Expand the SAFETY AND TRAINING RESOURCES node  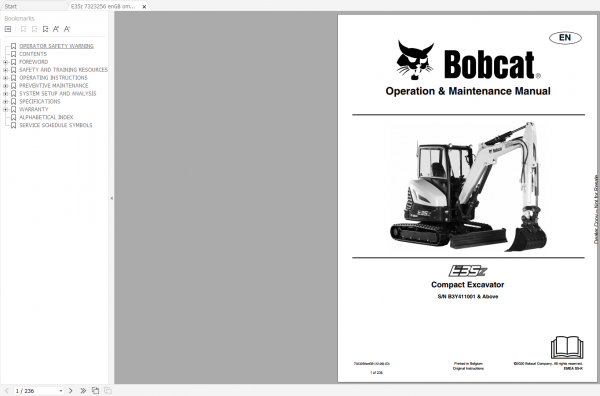[5, 70]
